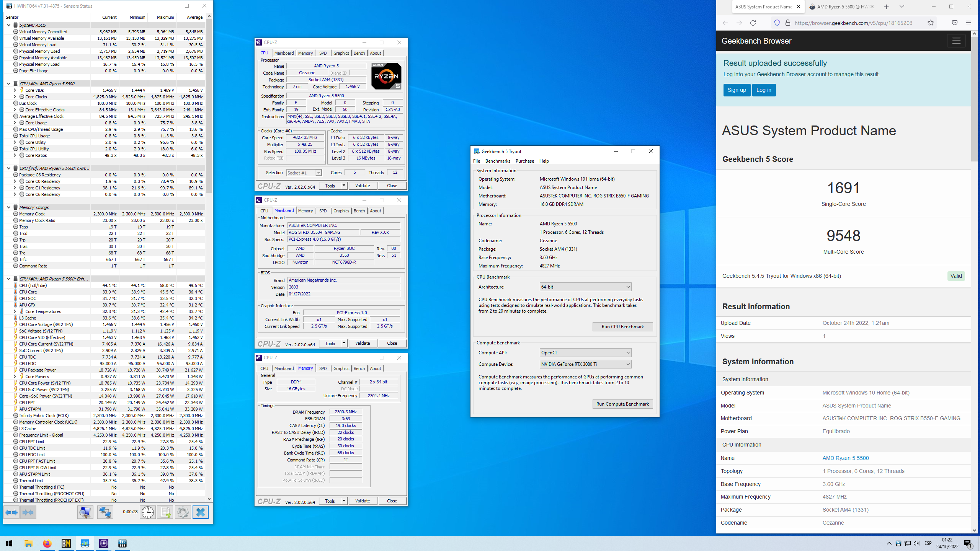Open File Explorer from the taskbar
The height and width of the screenshot is (551, 980).
click(28, 543)
